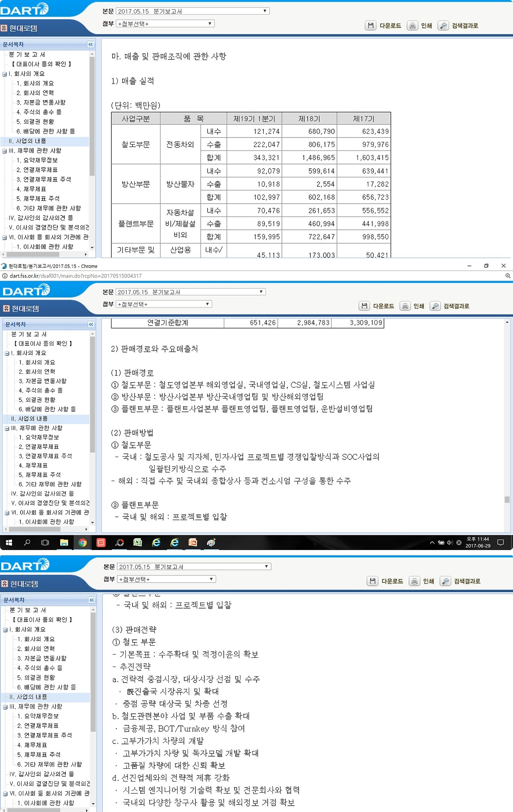513x812 pixels.
Task: Show hidden system tray icons
Action: (x=432, y=542)
